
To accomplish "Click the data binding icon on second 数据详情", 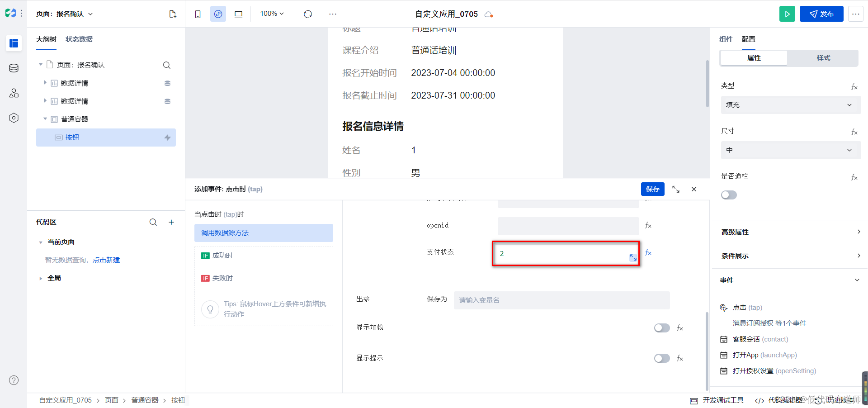I will point(167,101).
